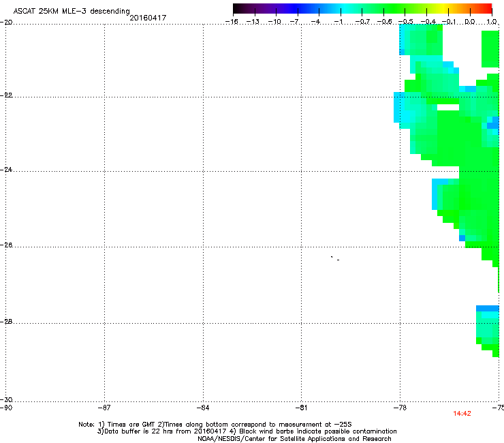Viewport: 504px width, 443px height.
Task: Click the title 'ASCAT 25KM MLE-3 descending'
Action: (72, 12)
